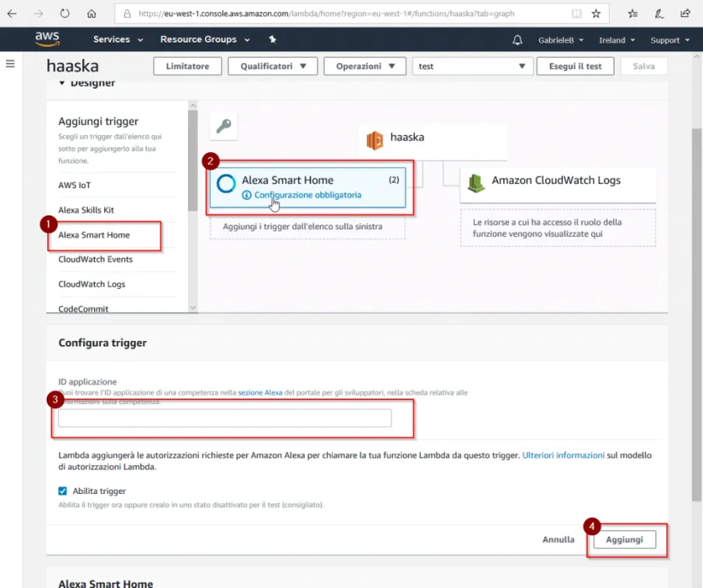Open the hamburger side menu

10,64
